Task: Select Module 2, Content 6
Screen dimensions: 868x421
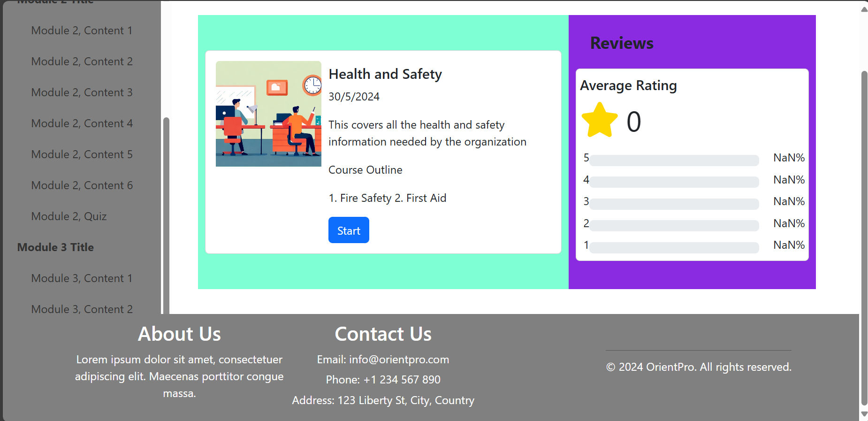Action: click(82, 185)
